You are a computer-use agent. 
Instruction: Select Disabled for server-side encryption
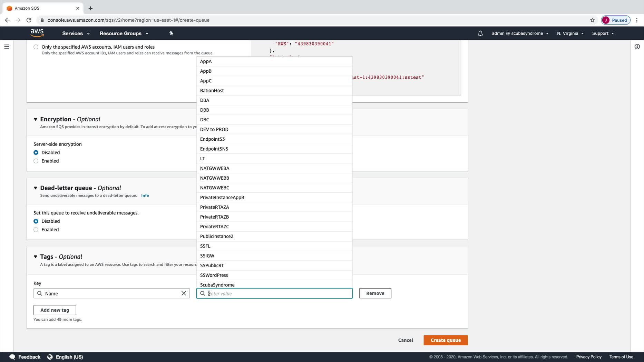pos(36,152)
